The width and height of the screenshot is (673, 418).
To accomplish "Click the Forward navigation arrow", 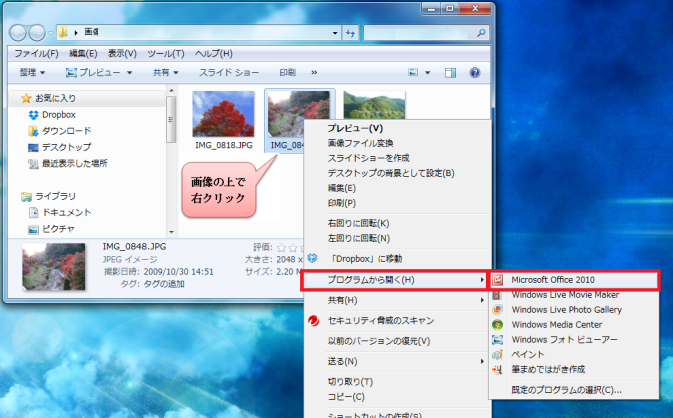I will tap(37, 33).
